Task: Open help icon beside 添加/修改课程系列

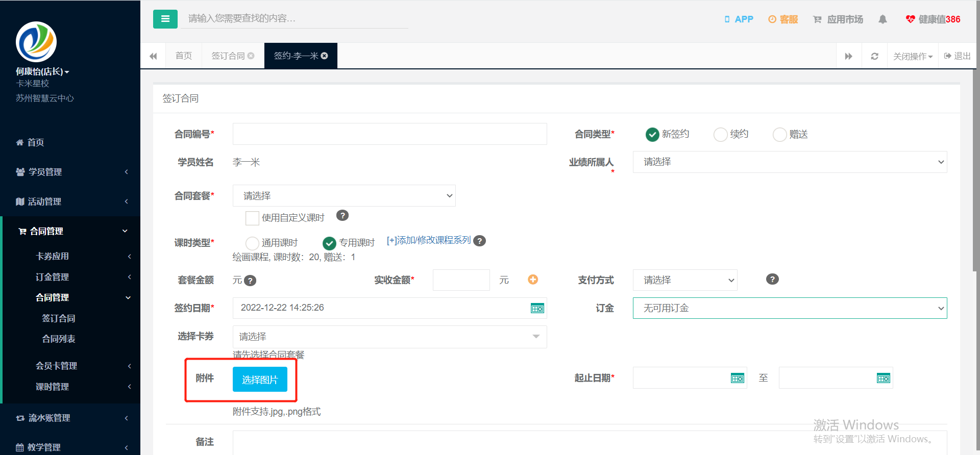Action: 479,241
